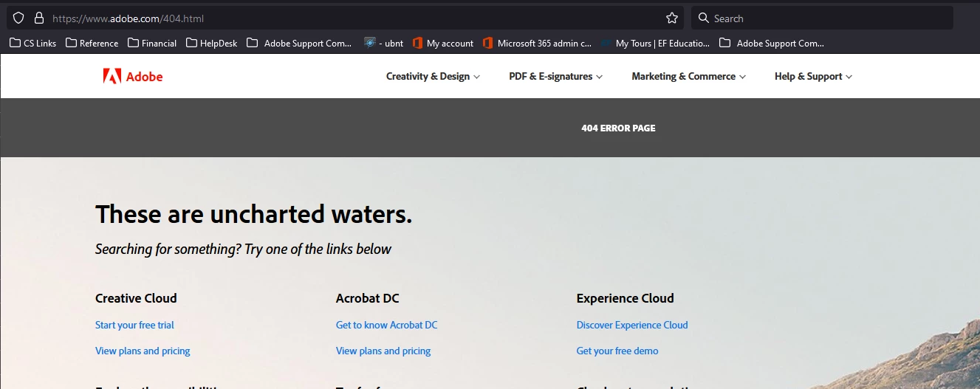Click the Creative Cloud heading

coord(136,298)
